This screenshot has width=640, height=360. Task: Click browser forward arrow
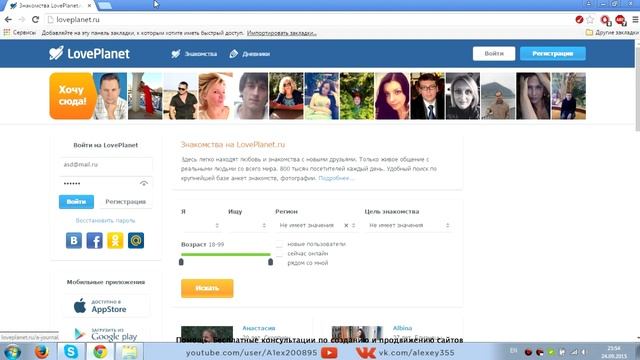[22, 20]
